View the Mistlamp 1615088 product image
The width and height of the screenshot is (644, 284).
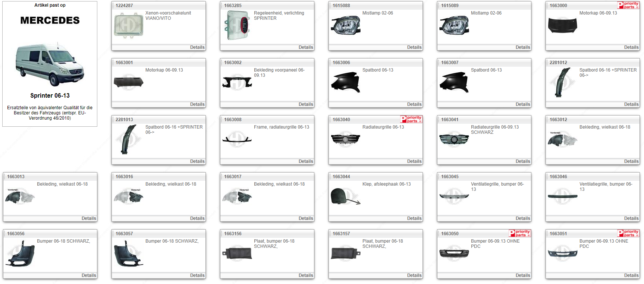pyautogui.click(x=346, y=25)
